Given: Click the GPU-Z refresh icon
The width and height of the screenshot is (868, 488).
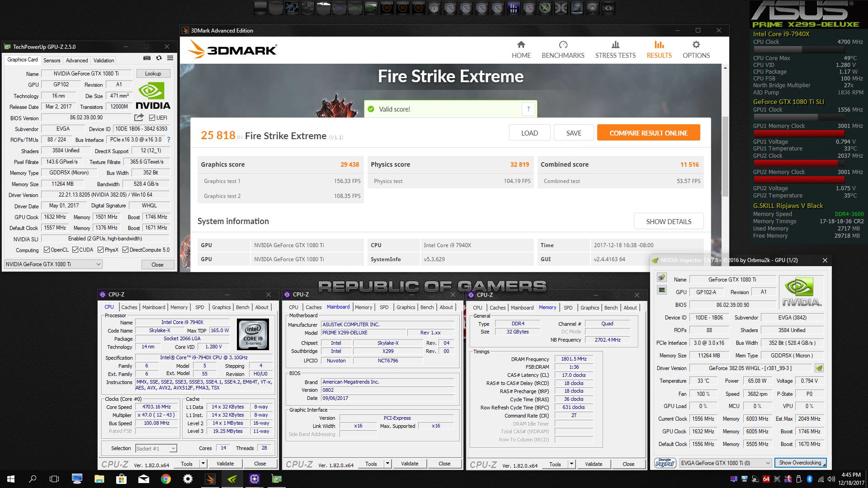Looking at the screenshot, I should click(159, 58).
